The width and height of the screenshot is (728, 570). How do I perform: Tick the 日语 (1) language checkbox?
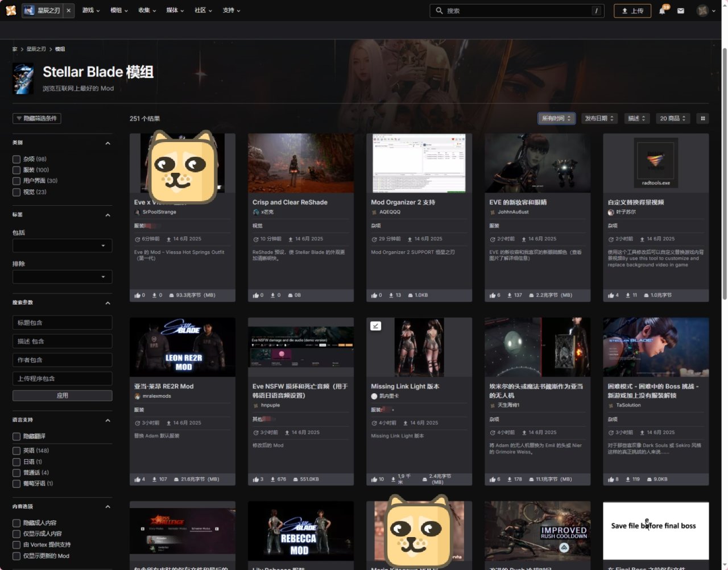click(x=16, y=462)
